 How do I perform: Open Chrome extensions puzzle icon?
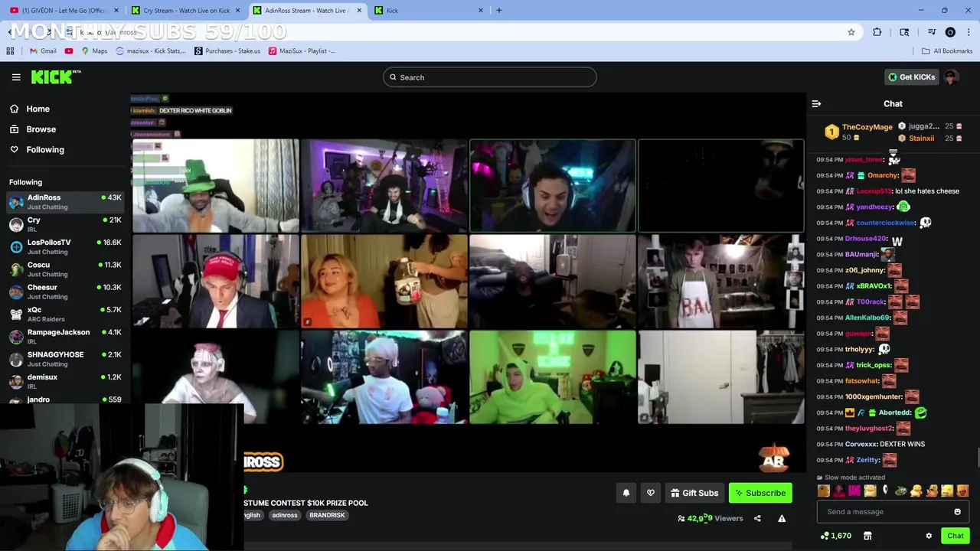click(x=877, y=32)
